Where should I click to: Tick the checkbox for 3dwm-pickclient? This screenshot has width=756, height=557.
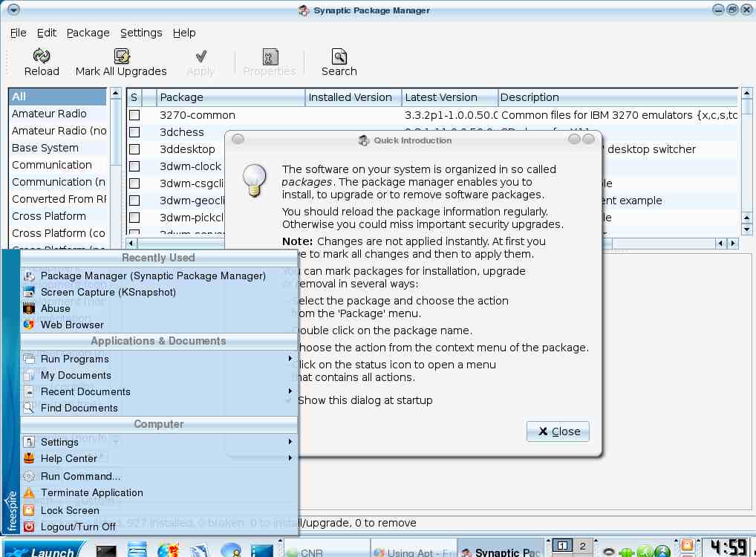[x=134, y=218]
